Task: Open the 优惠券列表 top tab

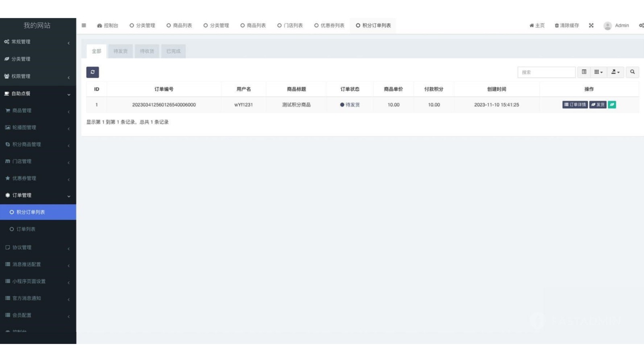Action: pos(329,25)
